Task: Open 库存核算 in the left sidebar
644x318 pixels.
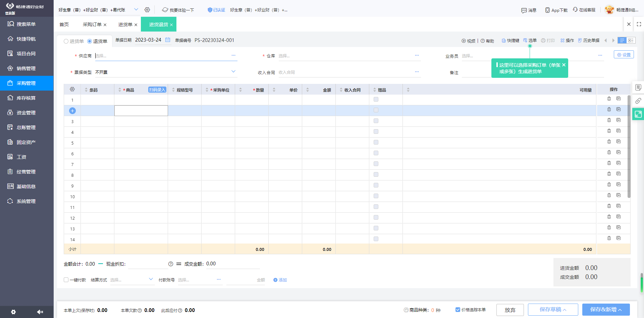Action: (x=27, y=98)
